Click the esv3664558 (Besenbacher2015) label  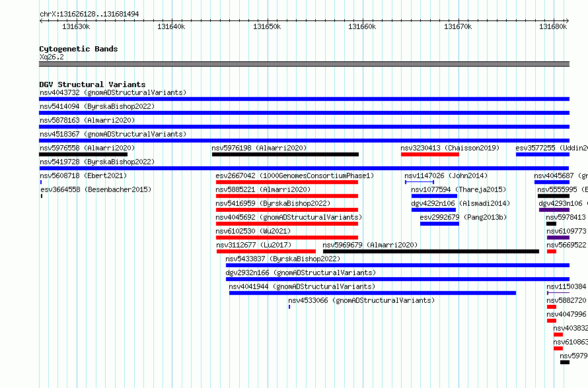pos(96,189)
